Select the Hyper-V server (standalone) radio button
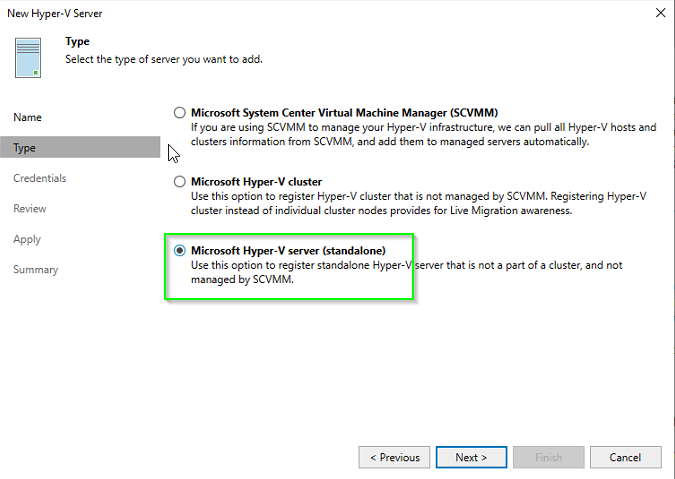The image size is (675, 479). pyautogui.click(x=180, y=250)
